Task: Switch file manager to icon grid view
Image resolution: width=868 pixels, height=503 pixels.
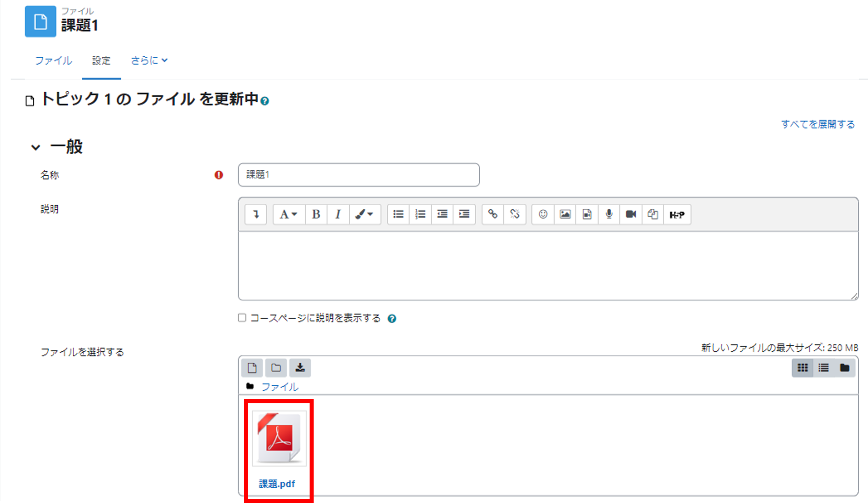Action: click(803, 368)
